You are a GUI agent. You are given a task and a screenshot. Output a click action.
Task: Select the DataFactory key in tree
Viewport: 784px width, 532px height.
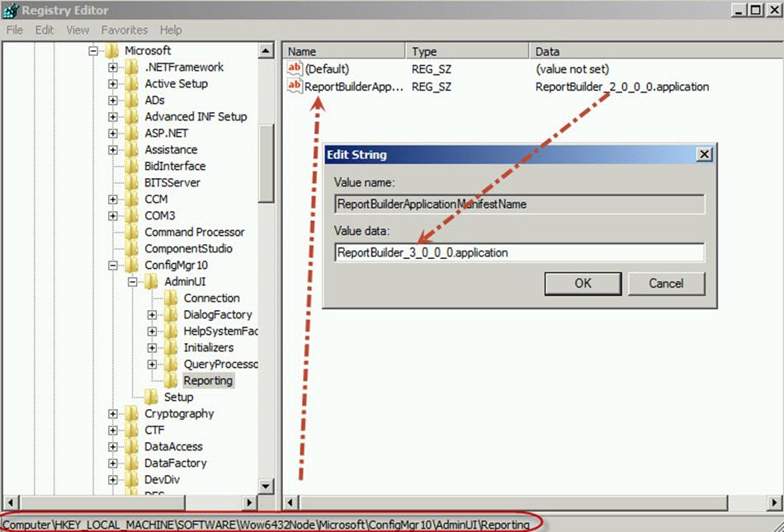(176, 463)
